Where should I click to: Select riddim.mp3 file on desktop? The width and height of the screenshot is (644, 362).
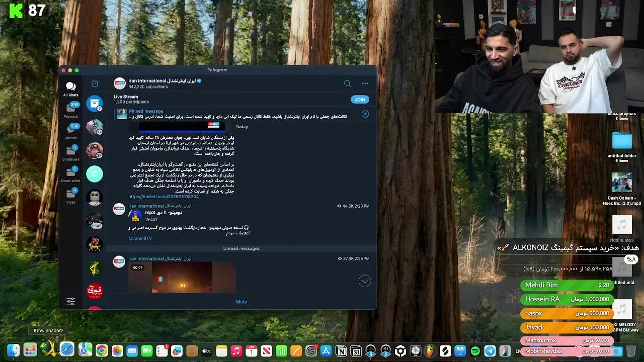click(622, 229)
